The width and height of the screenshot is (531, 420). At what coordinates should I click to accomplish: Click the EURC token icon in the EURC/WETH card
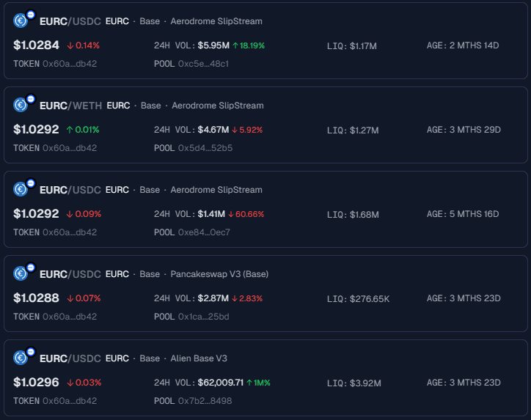tap(21, 105)
